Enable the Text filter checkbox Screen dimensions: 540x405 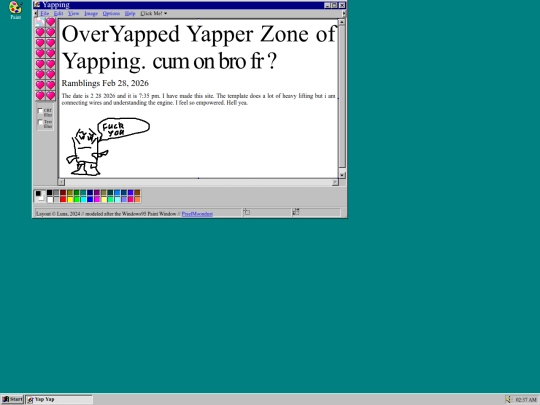coord(40,122)
